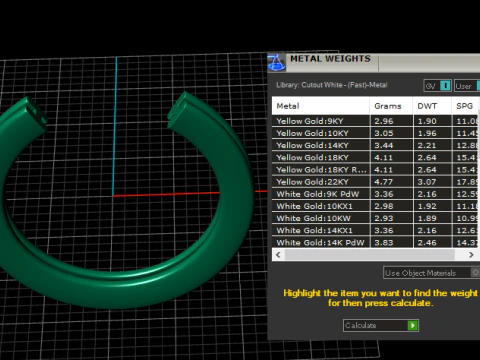480x360 pixels.
Task: Select the White Gold:14K PdW row
Action: point(376,242)
